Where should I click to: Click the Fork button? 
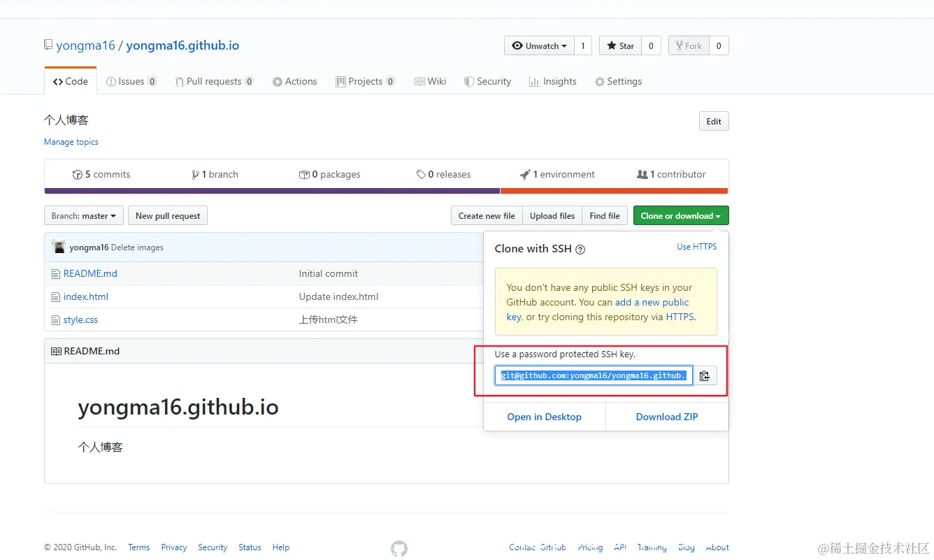[x=689, y=45]
